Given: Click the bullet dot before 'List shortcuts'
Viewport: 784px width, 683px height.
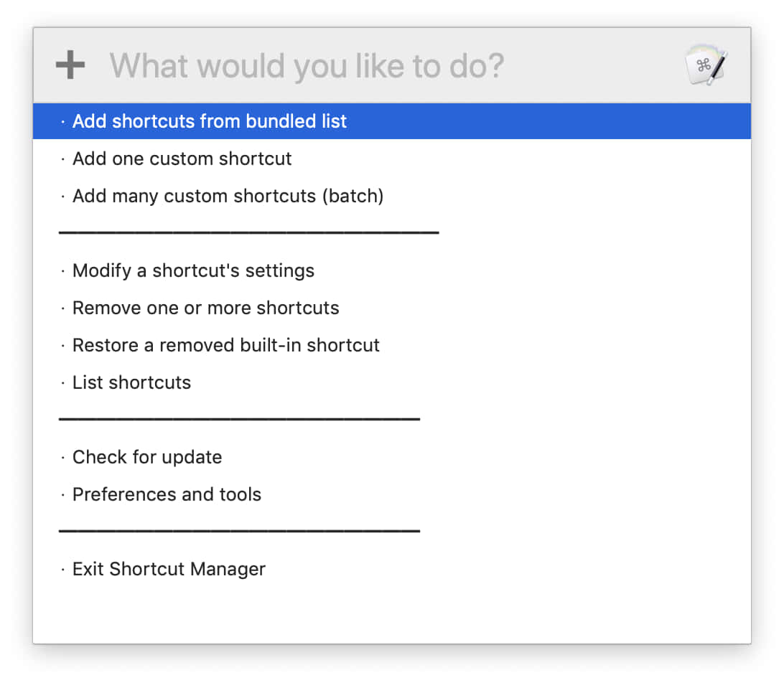Looking at the screenshot, I should 62,383.
